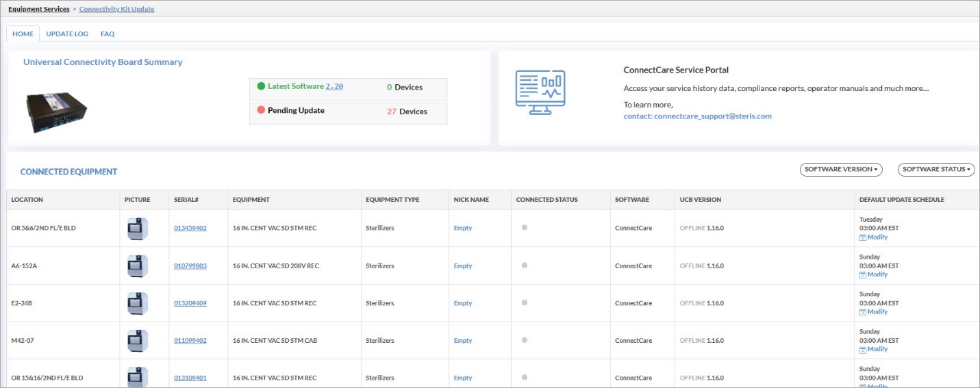Click connected status dot for M42-07 row

point(525,339)
